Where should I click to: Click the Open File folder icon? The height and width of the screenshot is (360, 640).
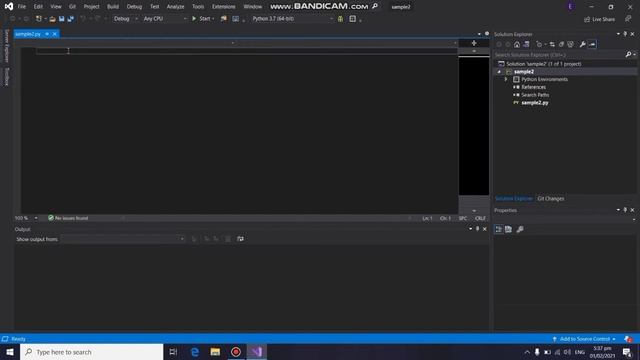point(52,19)
